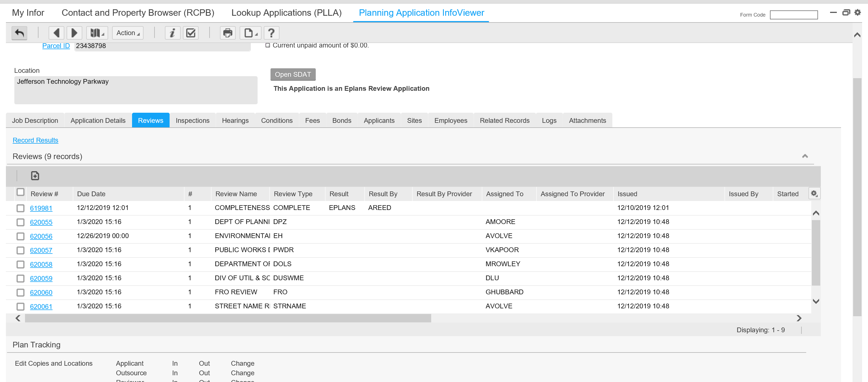The image size is (868, 382).
Task: Open the Lookup Applications (PLLA) tab
Action: coord(286,13)
